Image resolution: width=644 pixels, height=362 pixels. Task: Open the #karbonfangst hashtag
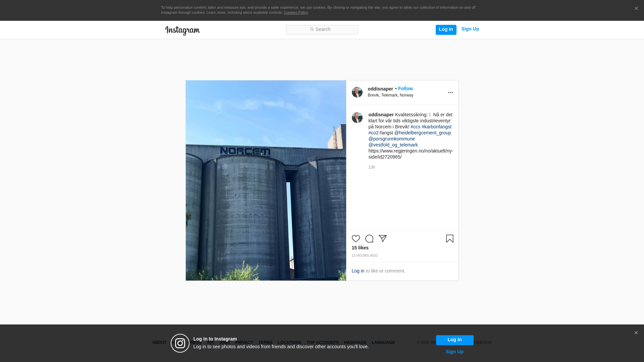[436, 127]
